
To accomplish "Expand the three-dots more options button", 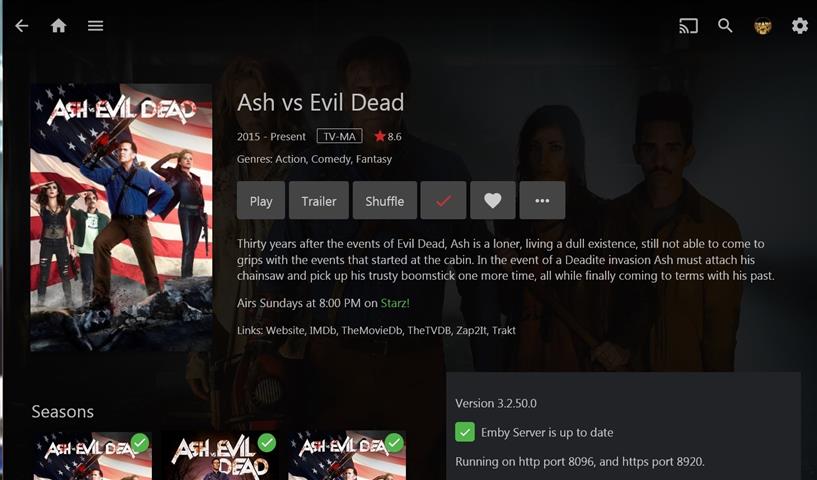I will [542, 201].
